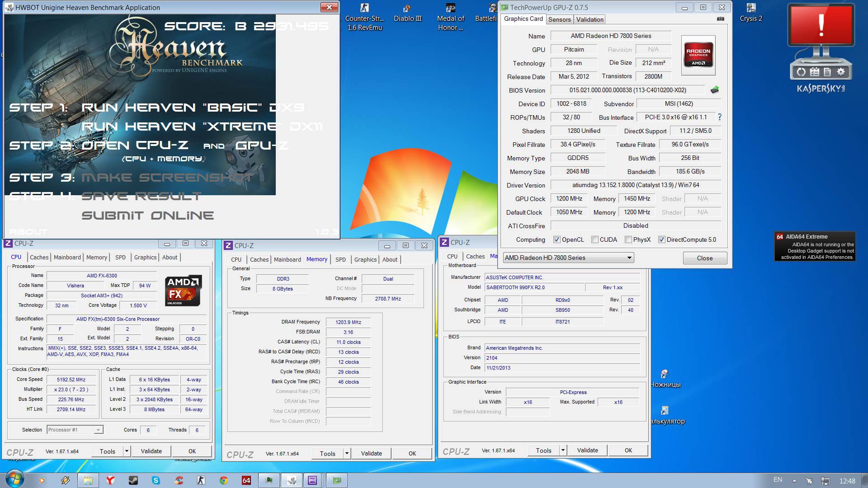This screenshot has height=488, width=868.
Task: Open Steam from the taskbar
Action: coord(133,480)
